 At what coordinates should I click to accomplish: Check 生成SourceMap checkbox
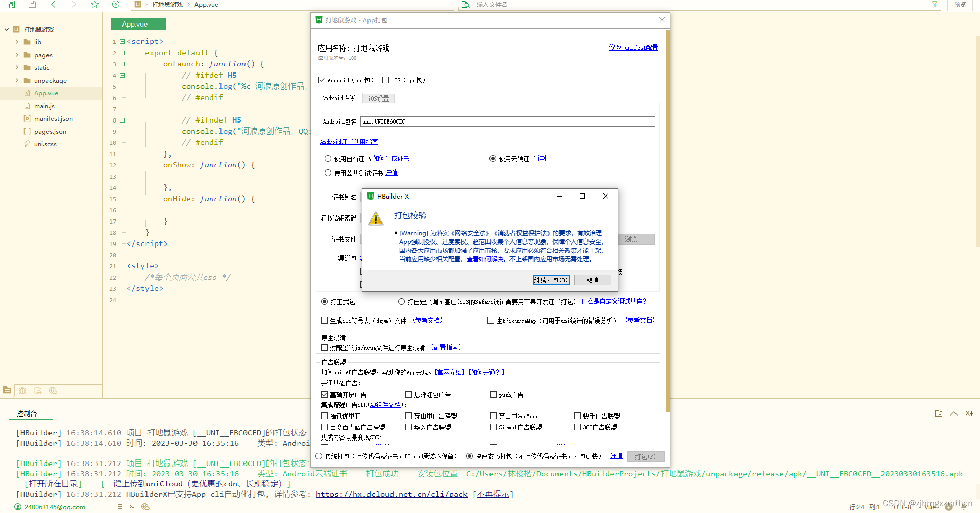coord(491,321)
